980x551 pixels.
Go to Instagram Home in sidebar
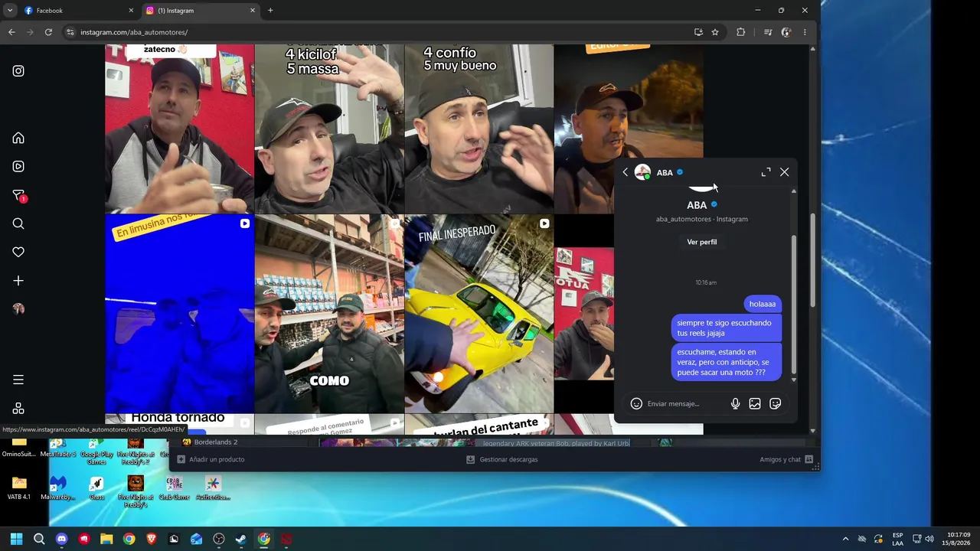[x=18, y=138]
